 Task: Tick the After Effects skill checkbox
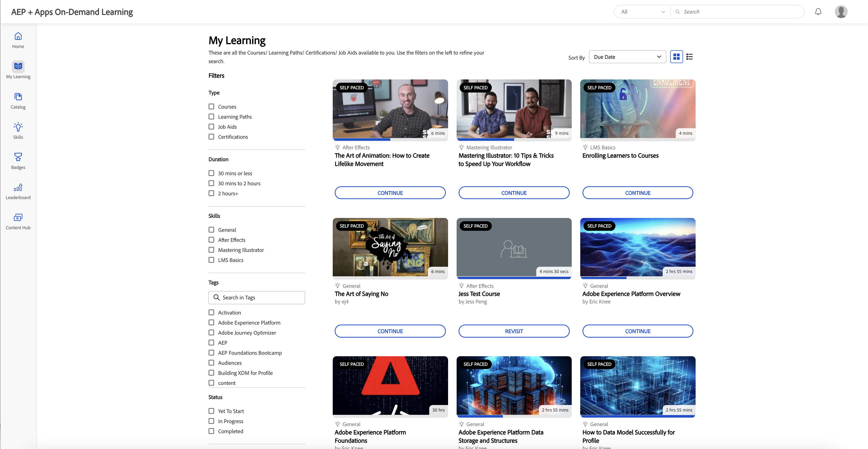pyautogui.click(x=211, y=240)
